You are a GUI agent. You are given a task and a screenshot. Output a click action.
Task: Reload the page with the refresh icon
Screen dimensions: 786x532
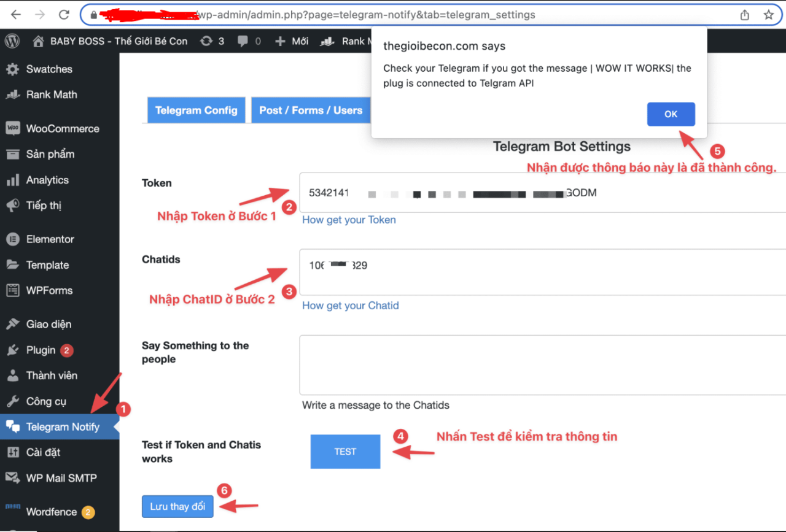point(64,14)
